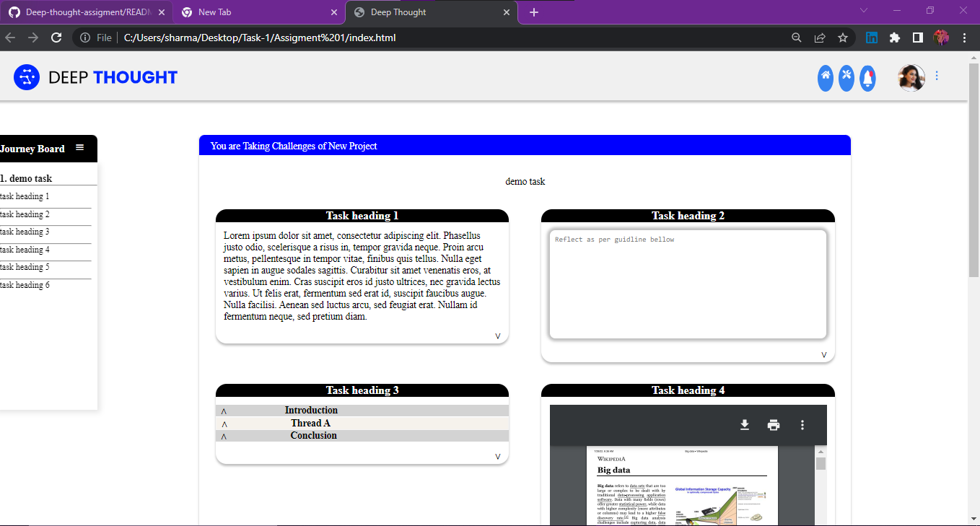Click the Home icon in the header
The height and width of the screenshot is (526, 980).
coord(825,78)
